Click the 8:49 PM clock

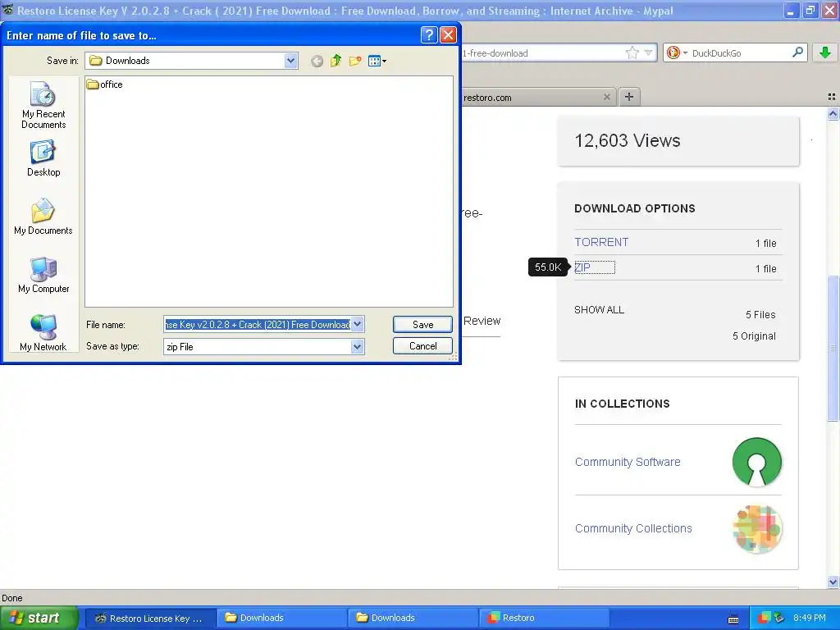click(x=809, y=618)
